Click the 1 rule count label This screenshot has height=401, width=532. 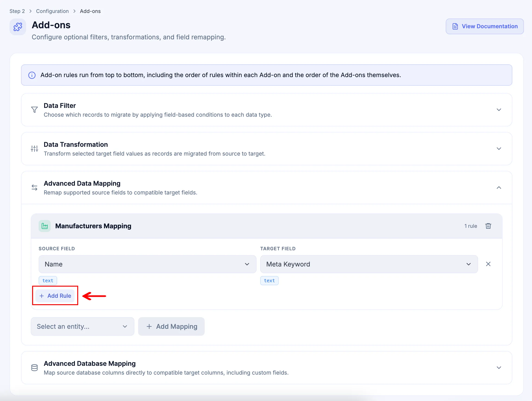[x=471, y=226]
